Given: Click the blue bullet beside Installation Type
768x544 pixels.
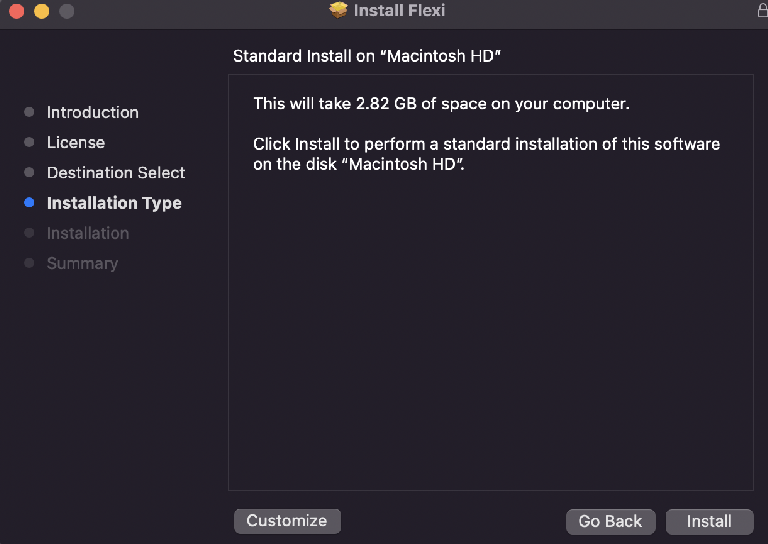Looking at the screenshot, I should click(29, 203).
